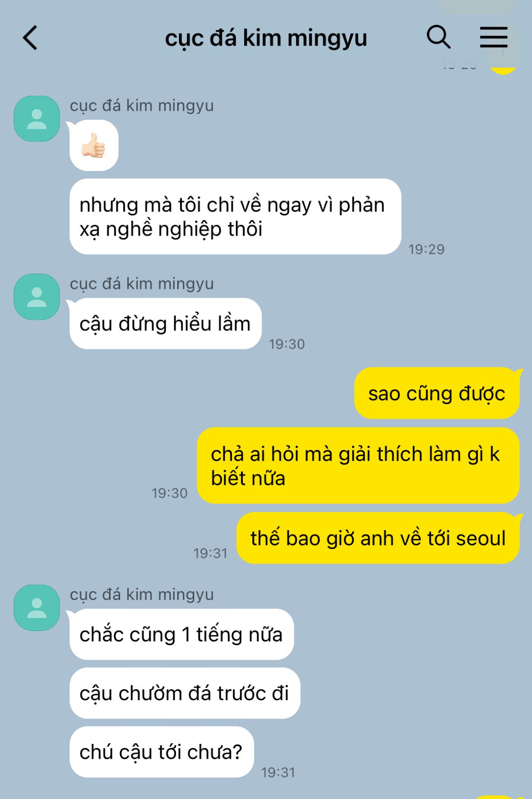Tap the 19:29 timestamp
The width and height of the screenshot is (532, 799).
[x=426, y=249]
